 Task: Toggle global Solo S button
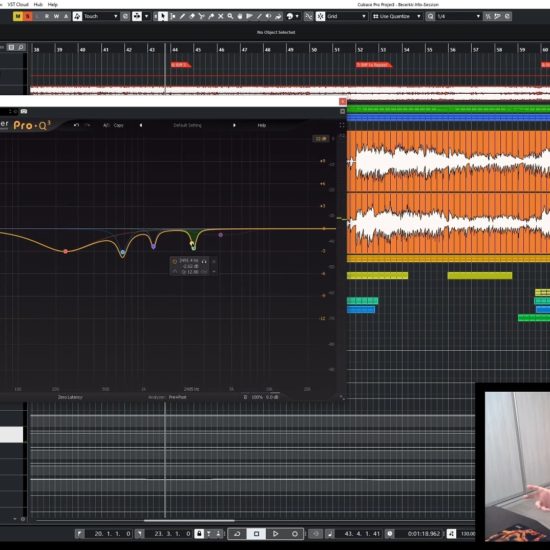click(x=27, y=16)
